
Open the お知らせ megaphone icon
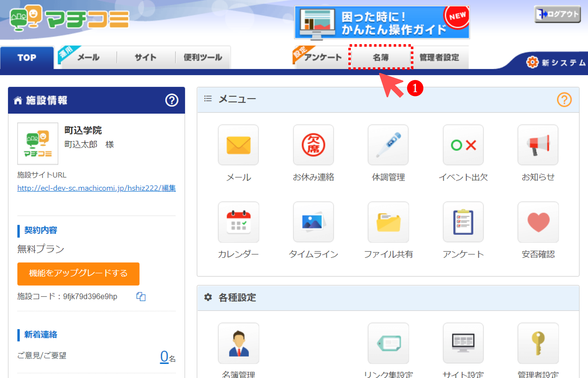[538, 145]
